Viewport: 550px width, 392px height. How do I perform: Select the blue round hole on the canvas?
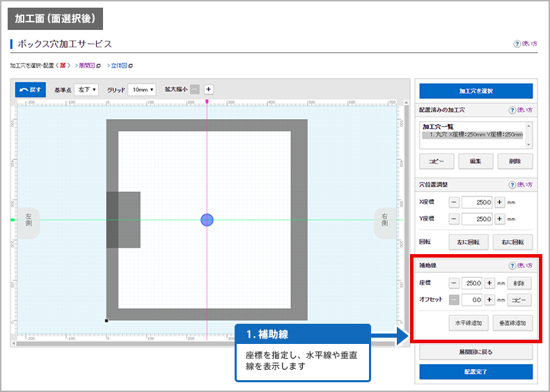(207, 220)
